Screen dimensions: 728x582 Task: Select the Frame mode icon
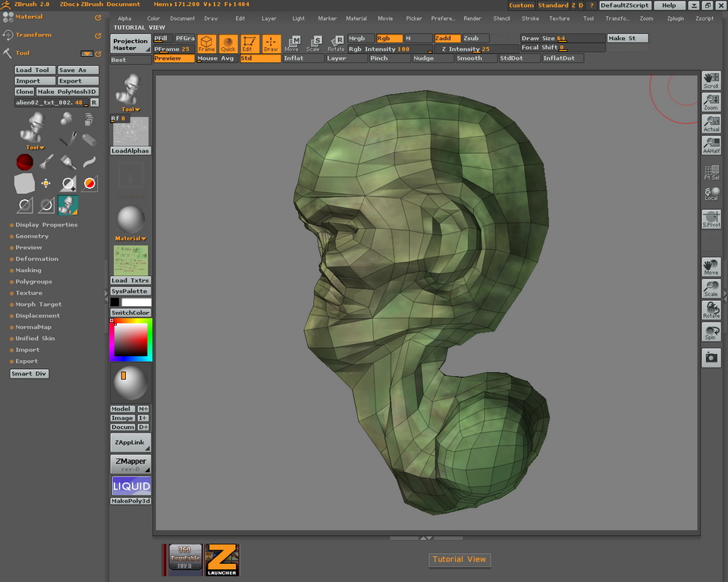(206, 44)
